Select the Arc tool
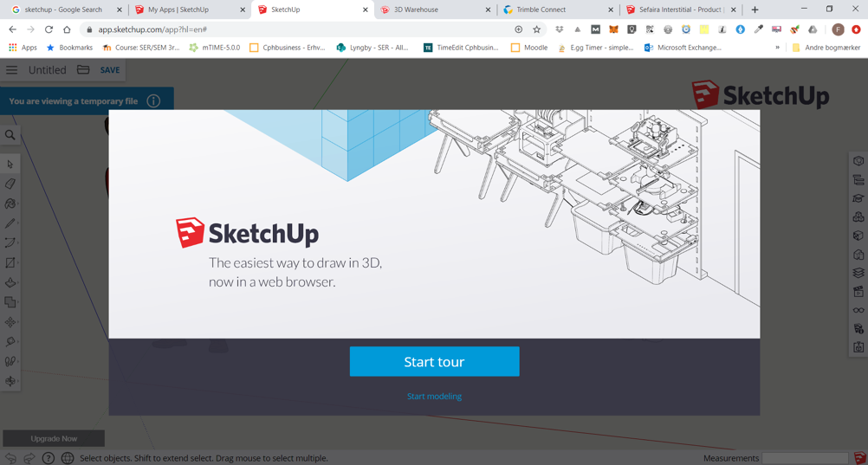868x465 pixels. pyautogui.click(x=10, y=243)
